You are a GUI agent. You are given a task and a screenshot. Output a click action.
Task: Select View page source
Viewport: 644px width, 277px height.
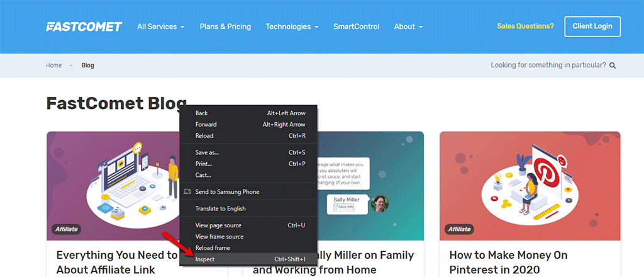(x=248, y=225)
